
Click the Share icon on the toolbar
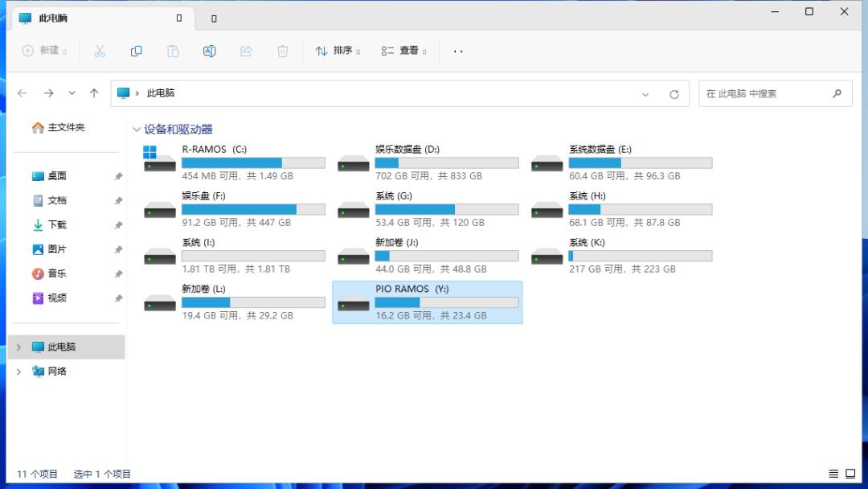[245, 51]
